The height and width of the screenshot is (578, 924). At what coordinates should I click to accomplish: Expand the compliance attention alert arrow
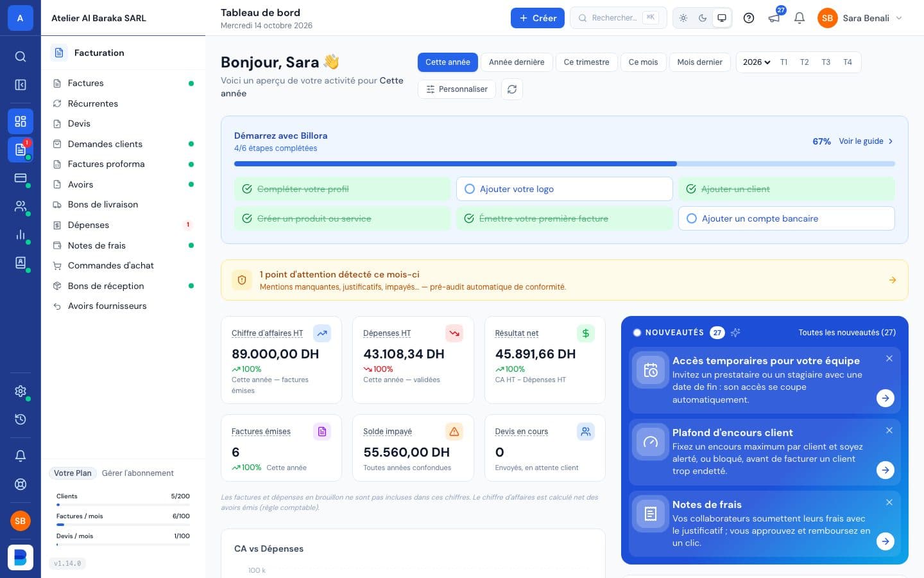tap(893, 280)
